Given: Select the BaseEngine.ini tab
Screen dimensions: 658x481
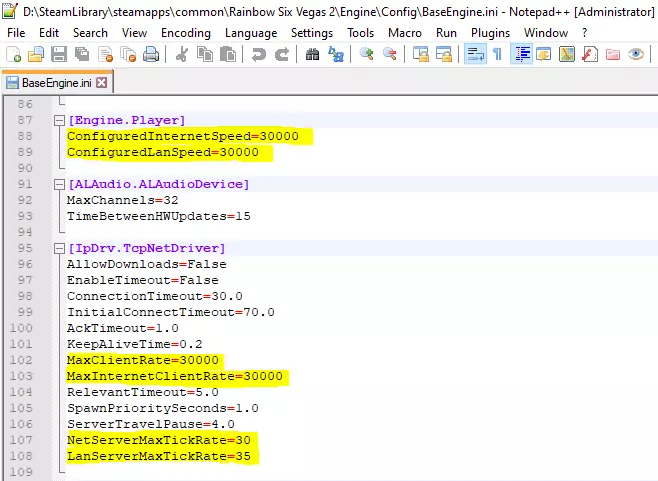Looking at the screenshot, I should pos(57,83).
